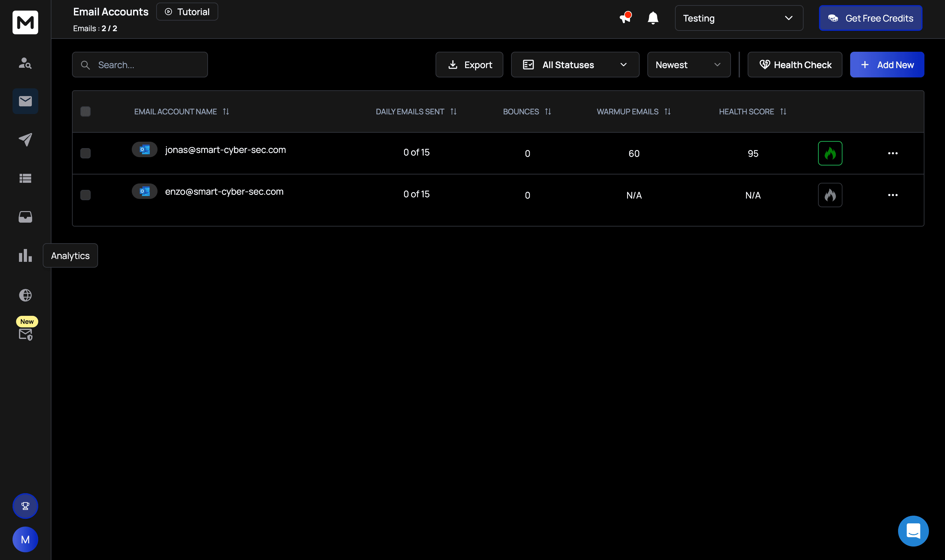This screenshot has width=945, height=560.
Task: Click the Add New button
Action: point(887,65)
